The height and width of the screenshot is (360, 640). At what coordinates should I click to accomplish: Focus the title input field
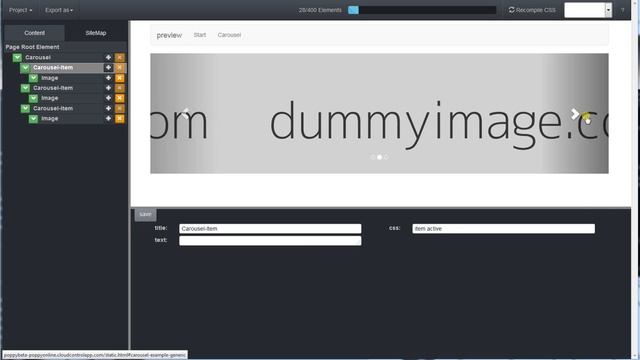click(x=270, y=229)
